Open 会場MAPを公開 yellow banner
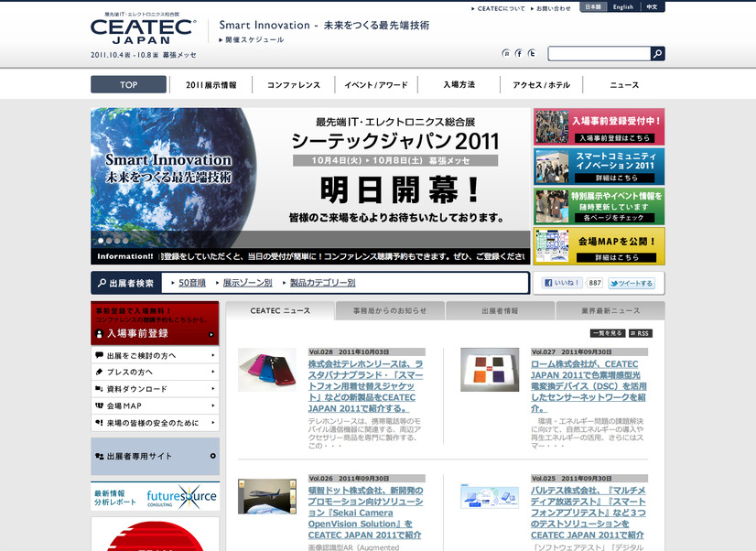 point(599,246)
